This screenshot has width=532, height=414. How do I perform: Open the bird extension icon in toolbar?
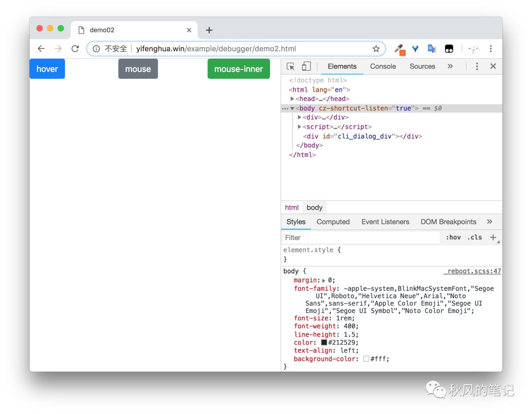tap(474, 49)
